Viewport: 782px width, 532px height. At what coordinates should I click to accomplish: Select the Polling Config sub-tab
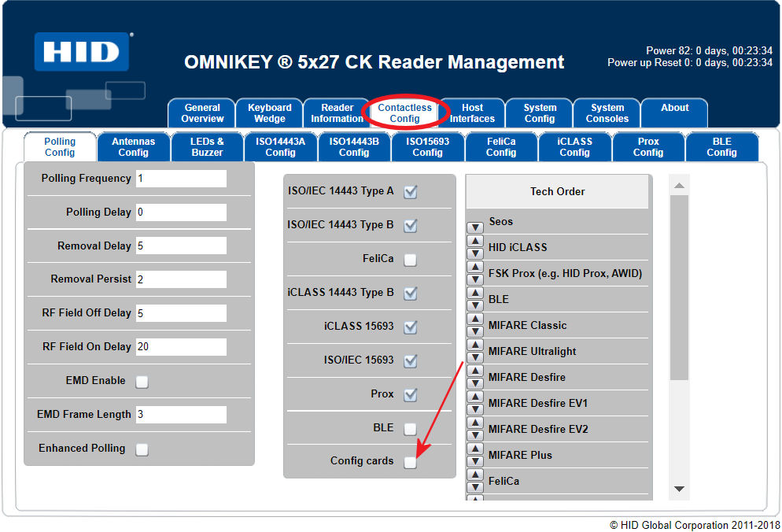tap(60, 146)
